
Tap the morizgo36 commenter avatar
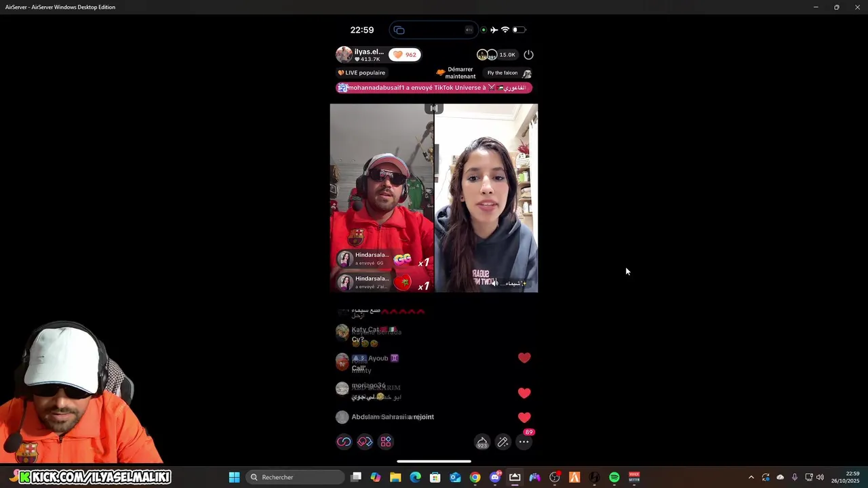(342, 388)
